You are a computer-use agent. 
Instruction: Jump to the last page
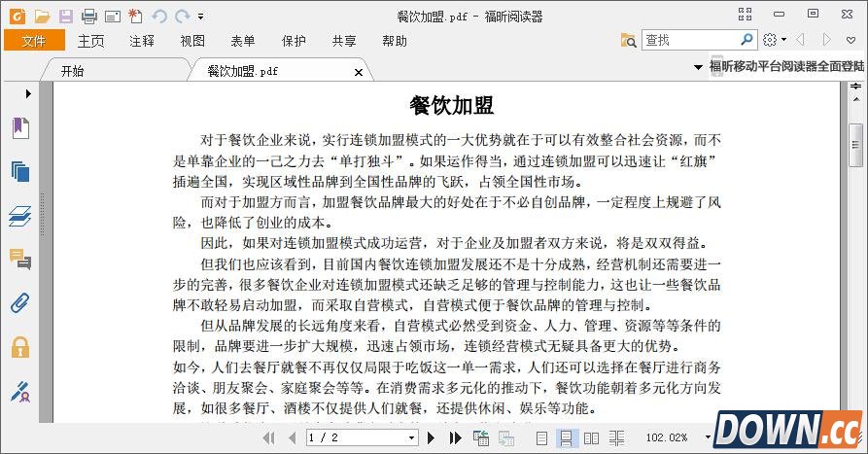(455, 437)
